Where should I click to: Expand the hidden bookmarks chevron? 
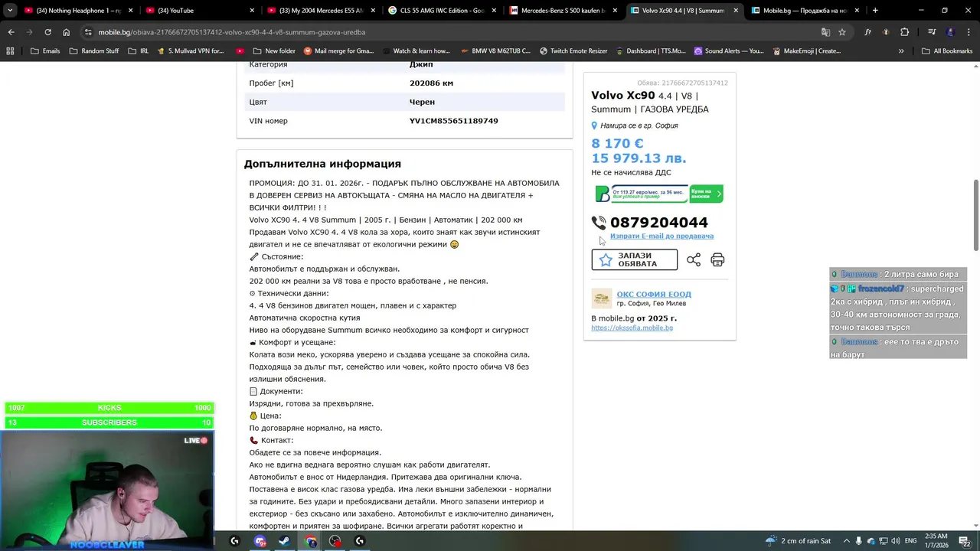[901, 51]
